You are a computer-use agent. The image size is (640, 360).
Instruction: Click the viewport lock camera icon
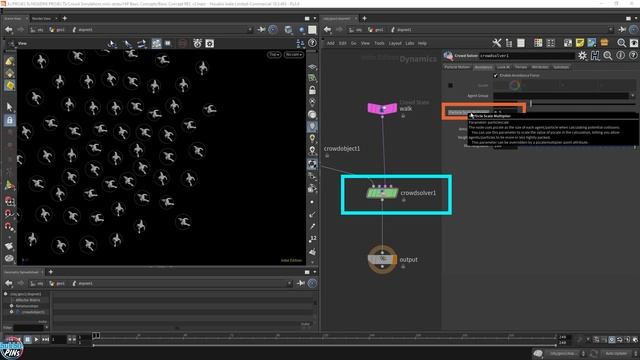pyautogui.click(x=312, y=90)
